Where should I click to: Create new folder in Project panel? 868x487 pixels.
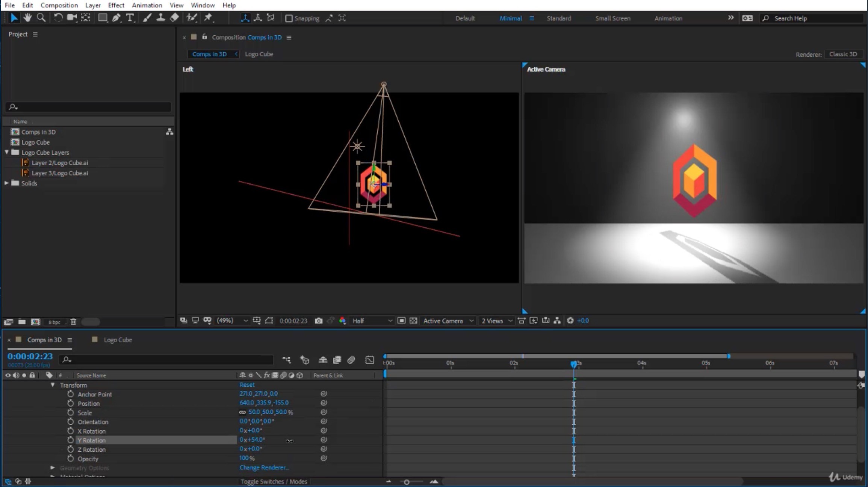click(22, 322)
